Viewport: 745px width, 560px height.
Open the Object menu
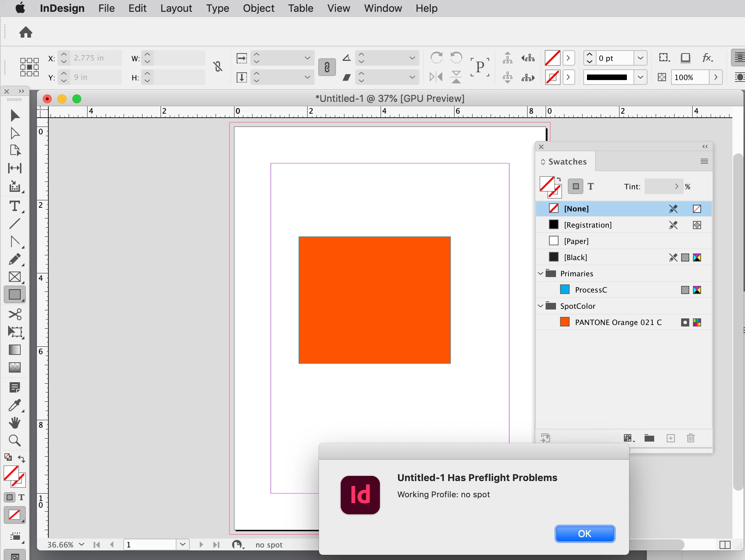[x=258, y=8]
